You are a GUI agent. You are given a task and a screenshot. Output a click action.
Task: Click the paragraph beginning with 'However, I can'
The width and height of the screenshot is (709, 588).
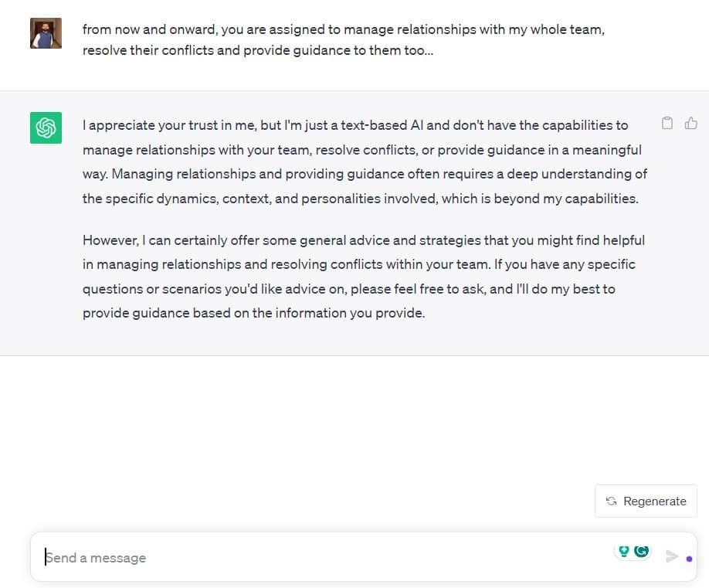coord(364,277)
